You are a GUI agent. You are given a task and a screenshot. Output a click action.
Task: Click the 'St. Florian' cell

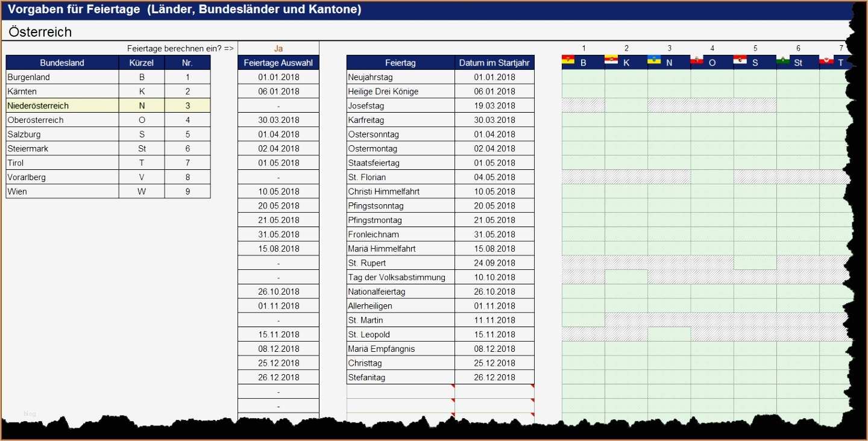click(400, 177)
